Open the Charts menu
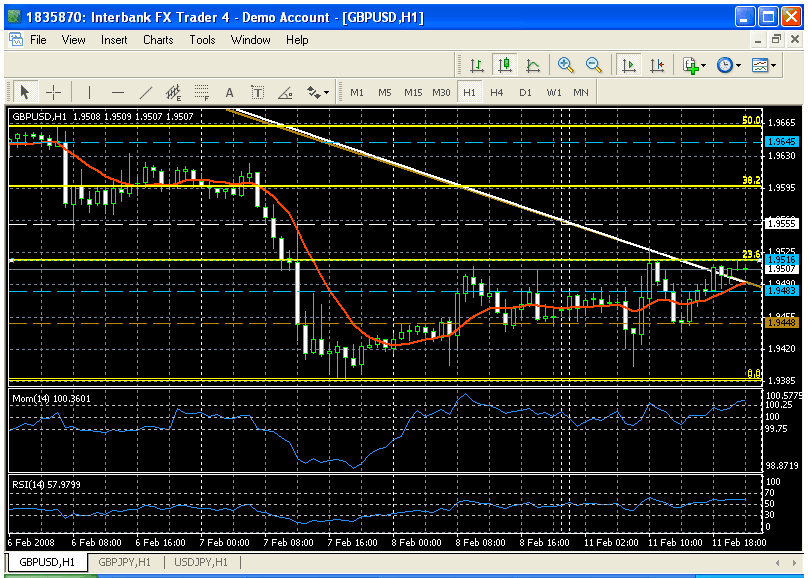This screenshot has width=808, height=578. tap(158, 40)
